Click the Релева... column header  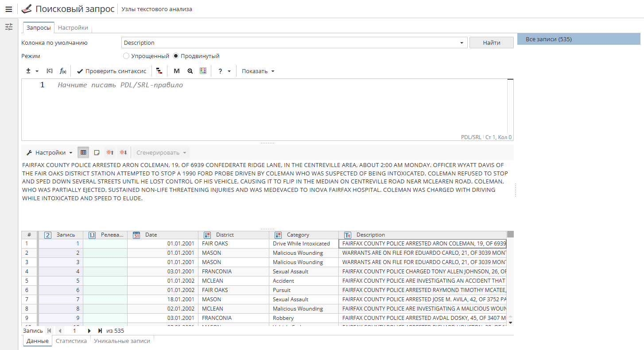(x=105, y=235)
